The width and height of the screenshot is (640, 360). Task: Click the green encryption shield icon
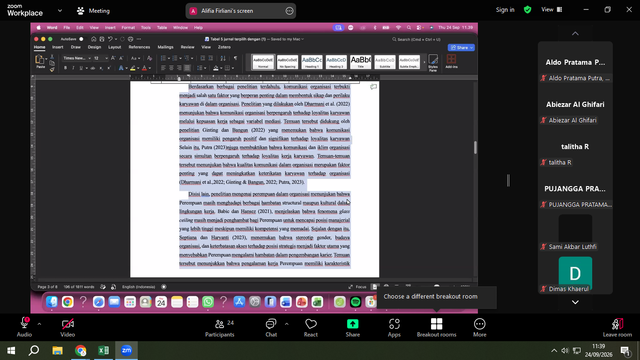tap(527, 10)
